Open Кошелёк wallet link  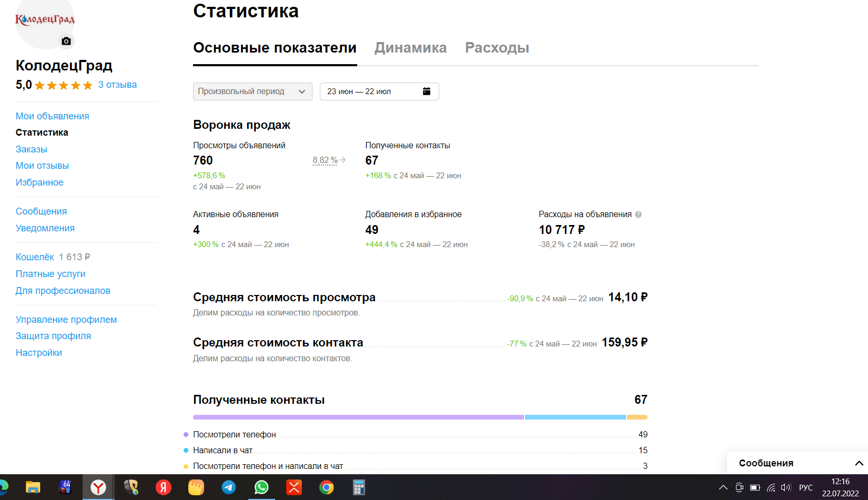point(35,257)
